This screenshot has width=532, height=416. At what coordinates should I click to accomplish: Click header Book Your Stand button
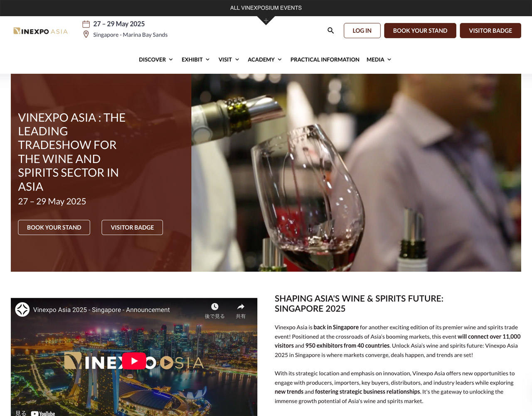[420, 31]
